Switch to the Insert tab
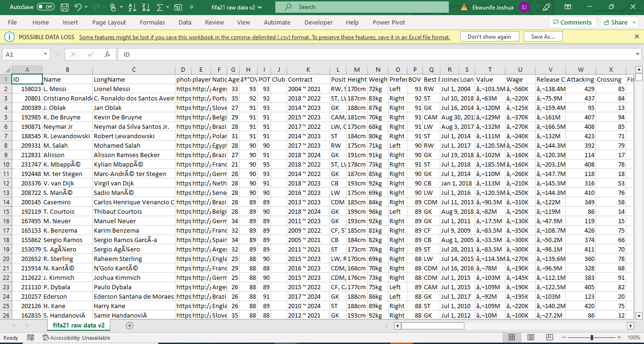 (70, 22)
